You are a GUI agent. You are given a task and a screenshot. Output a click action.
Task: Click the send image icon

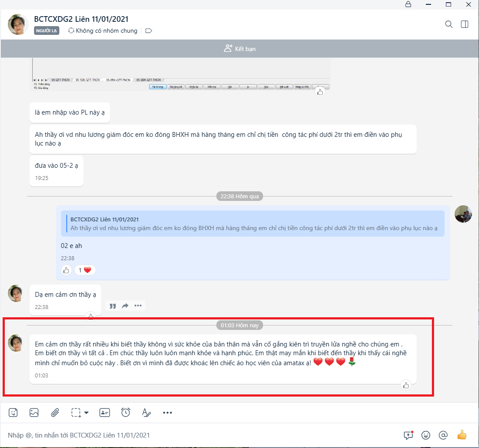click(34, 412)
